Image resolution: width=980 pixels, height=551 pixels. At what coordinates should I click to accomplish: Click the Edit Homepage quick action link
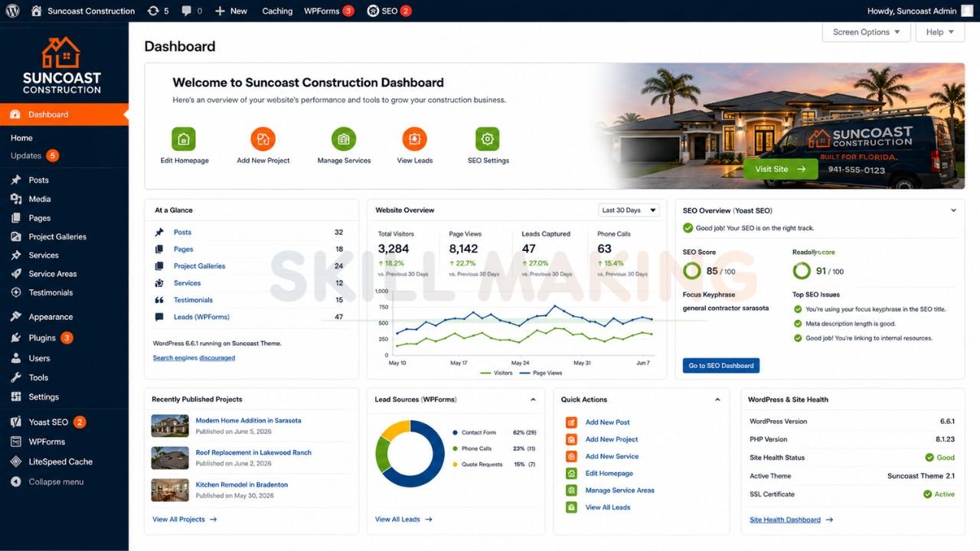(x=609, y=474)
